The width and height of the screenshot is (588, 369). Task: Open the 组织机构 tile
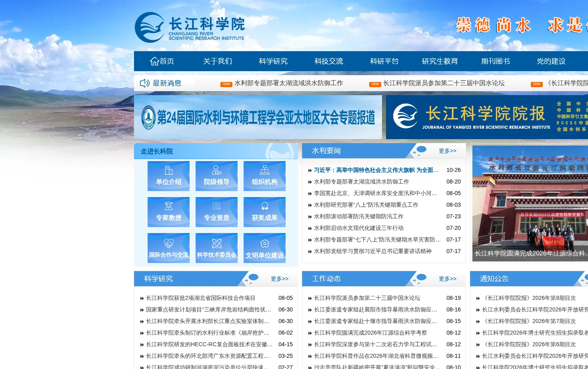tap(264, 176)
